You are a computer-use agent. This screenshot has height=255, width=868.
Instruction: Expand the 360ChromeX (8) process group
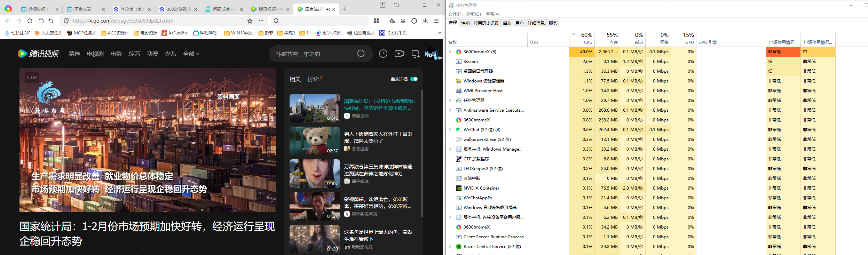coord(450,51)
